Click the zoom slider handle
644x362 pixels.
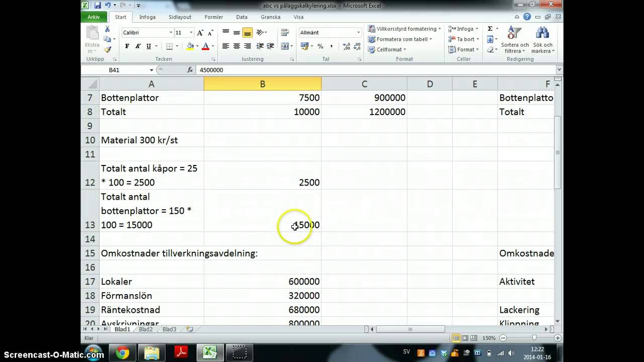point(534,338)
